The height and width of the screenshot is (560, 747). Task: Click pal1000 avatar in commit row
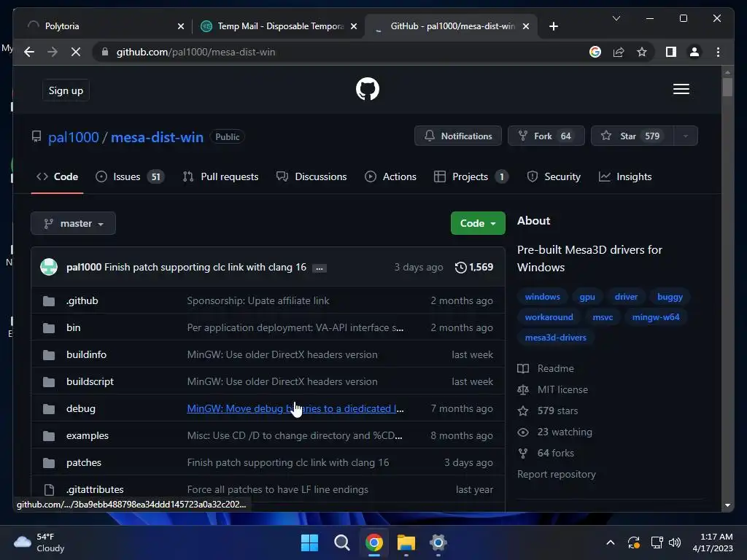[x=49, y=267]
